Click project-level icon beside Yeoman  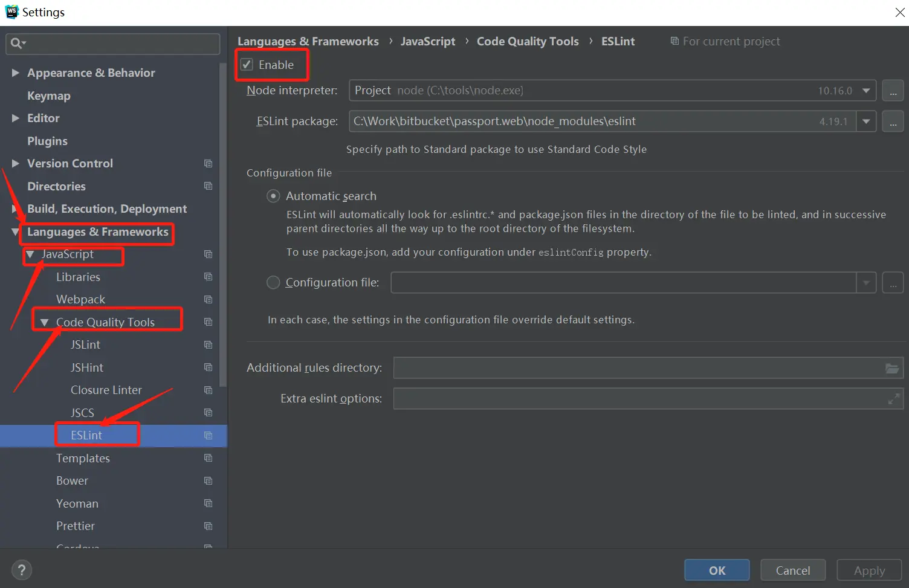[x=208, y=503]
